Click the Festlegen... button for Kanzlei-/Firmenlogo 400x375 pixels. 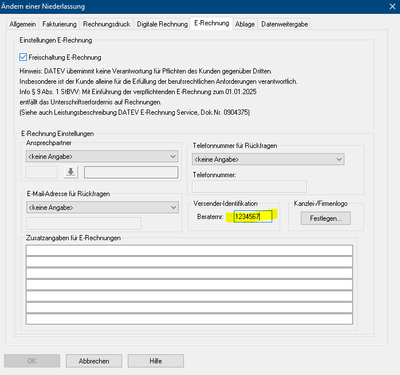pos(325,218)
